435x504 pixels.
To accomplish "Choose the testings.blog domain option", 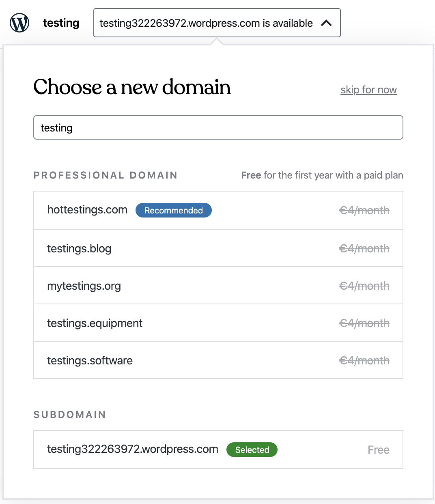I will tap(218, 248).
